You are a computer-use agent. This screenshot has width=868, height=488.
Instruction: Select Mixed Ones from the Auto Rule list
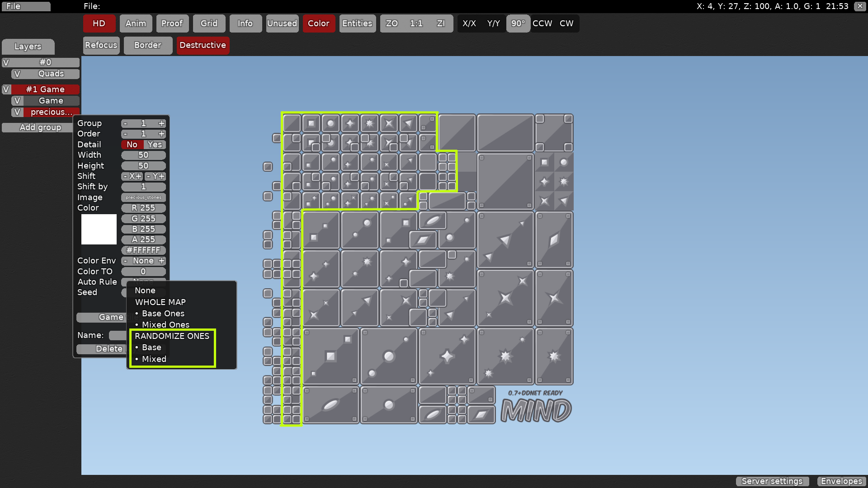click(x=165, y=324)
